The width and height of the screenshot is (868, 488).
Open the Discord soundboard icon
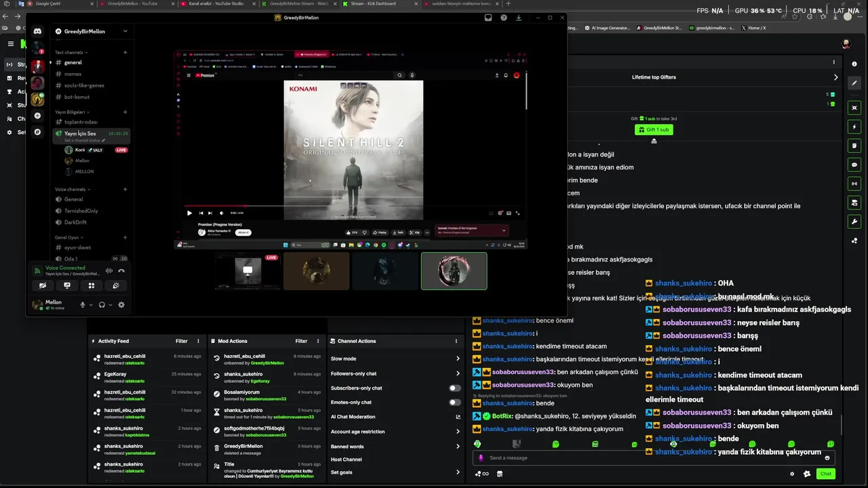point(116,285)
